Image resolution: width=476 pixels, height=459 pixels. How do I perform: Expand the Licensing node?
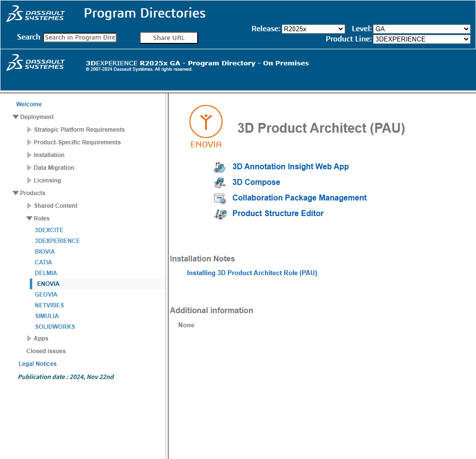point(29,180)
